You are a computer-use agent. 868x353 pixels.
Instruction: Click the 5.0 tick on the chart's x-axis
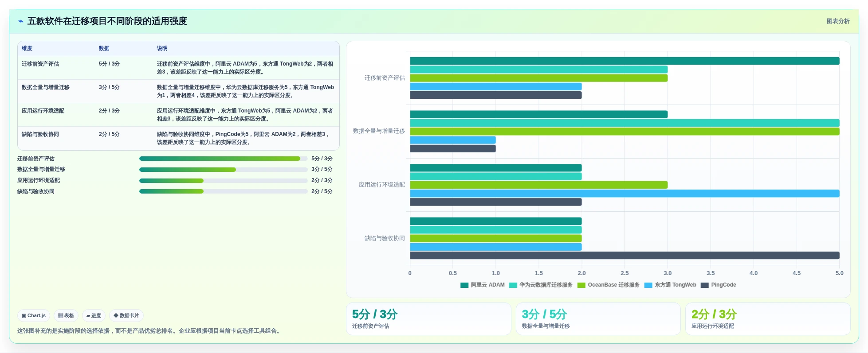[839, 273]
